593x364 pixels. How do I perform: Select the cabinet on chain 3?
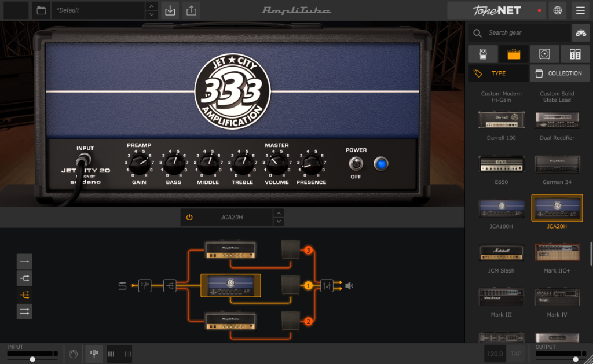point(291,250)
